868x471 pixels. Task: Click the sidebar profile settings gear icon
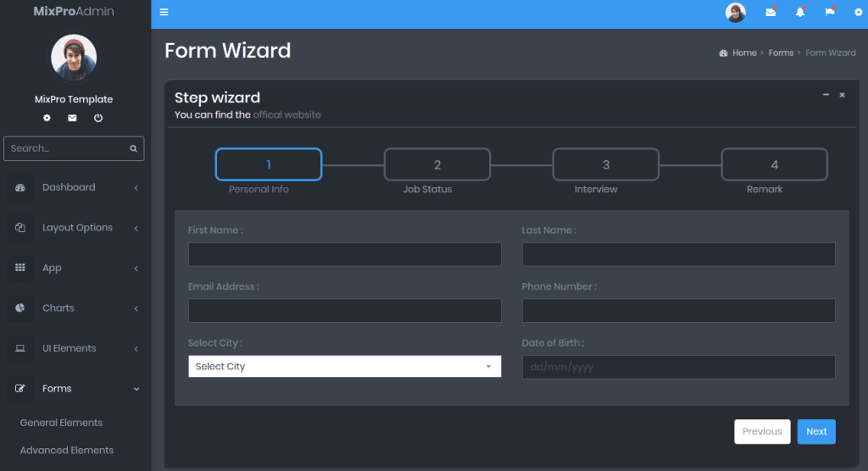point(47,118)
